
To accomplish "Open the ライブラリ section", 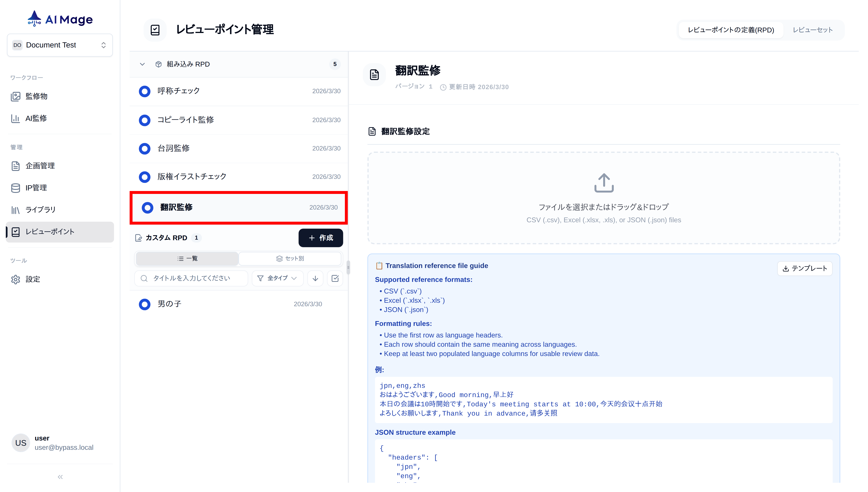I will pyautogui.click(x=40, y=210).
